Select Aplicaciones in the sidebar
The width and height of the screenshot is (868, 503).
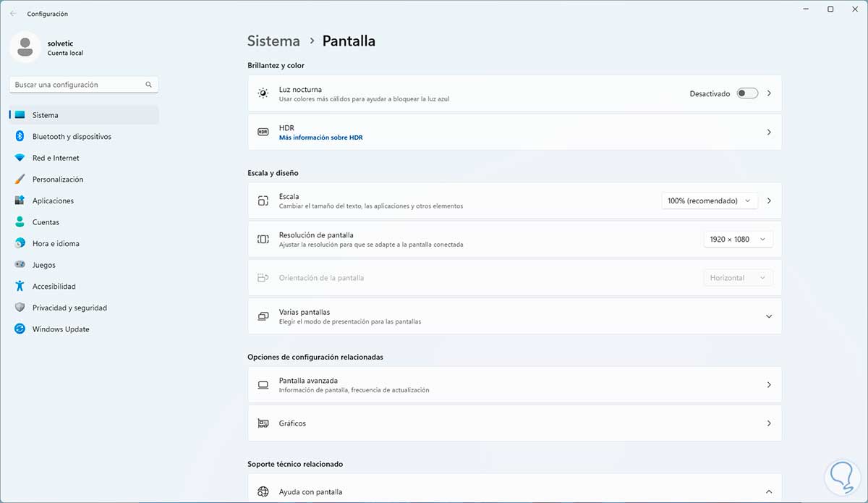tap(53, 200)
